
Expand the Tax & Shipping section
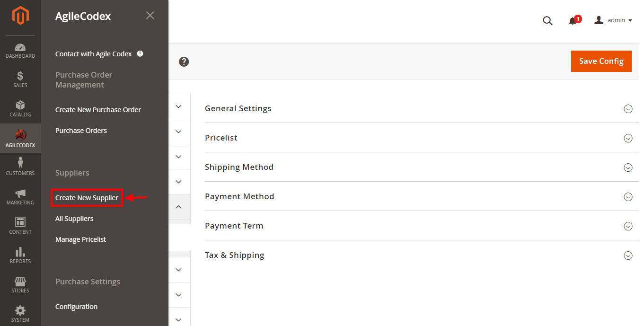[418, 255]
